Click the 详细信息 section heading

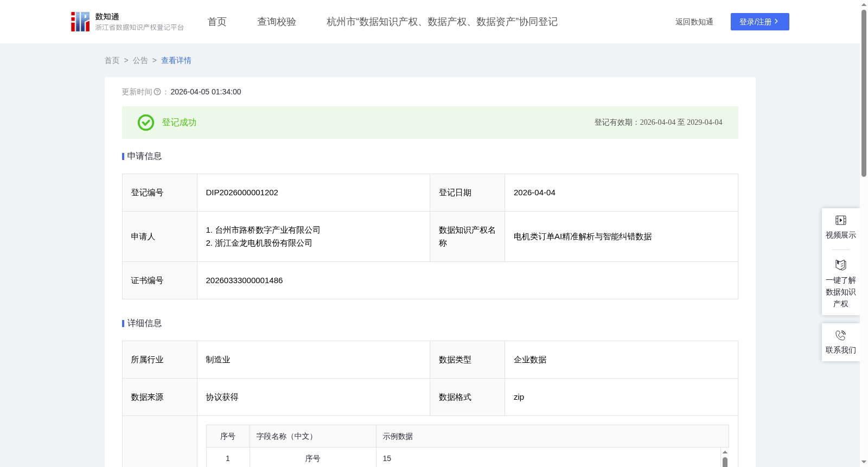click(144, 323)
